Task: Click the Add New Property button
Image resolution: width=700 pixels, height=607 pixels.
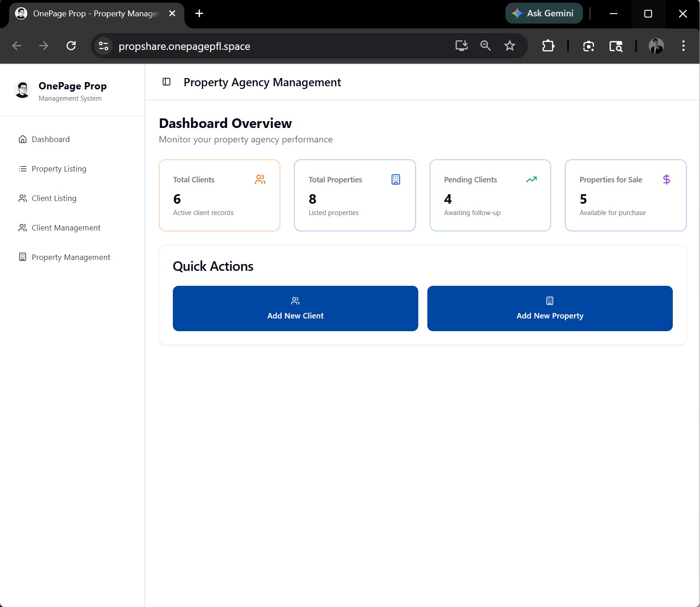Action: pyautogui.click(x=550, y=308)
